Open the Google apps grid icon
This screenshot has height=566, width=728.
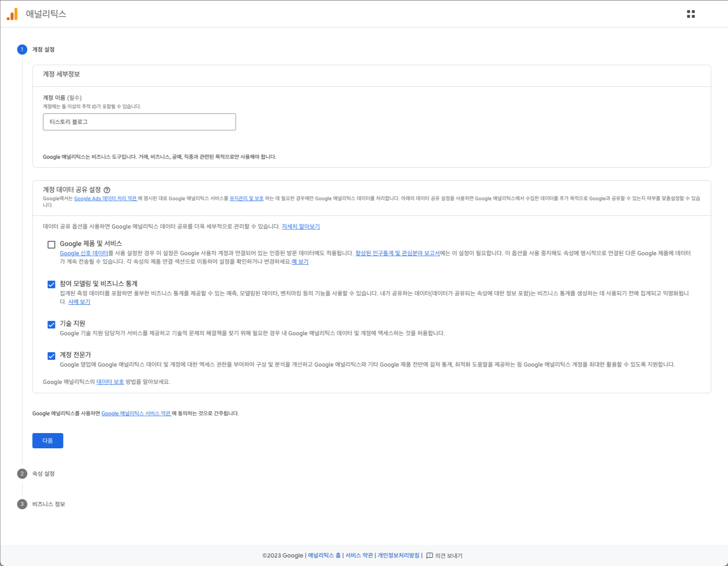pyautogui.click(x=691, y=14)
